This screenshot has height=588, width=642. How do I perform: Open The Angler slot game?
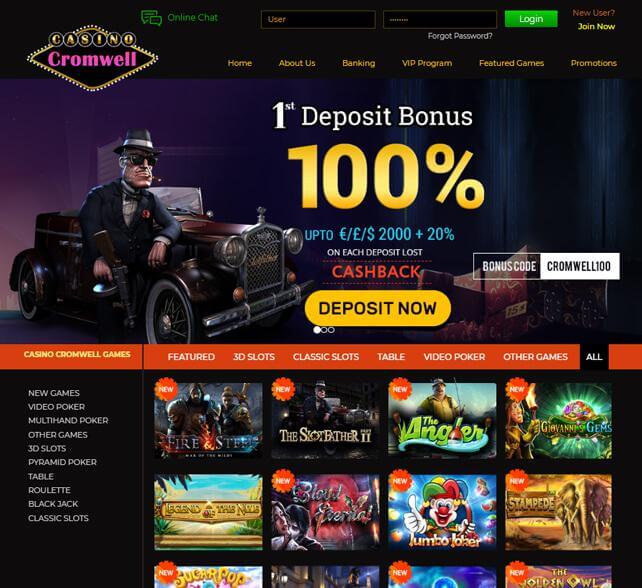pos(442,421)
